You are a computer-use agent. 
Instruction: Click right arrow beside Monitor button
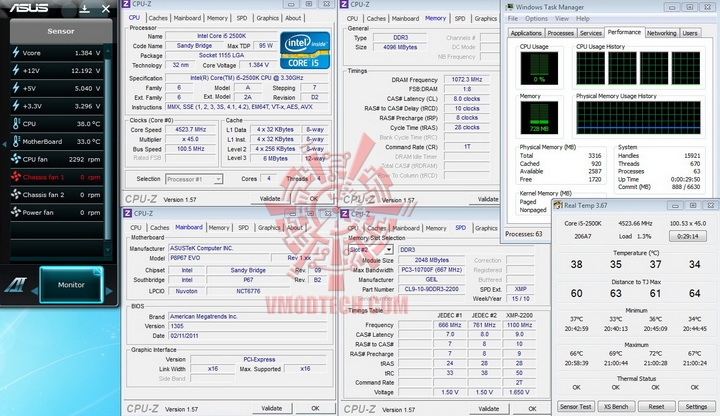point(109,291)
